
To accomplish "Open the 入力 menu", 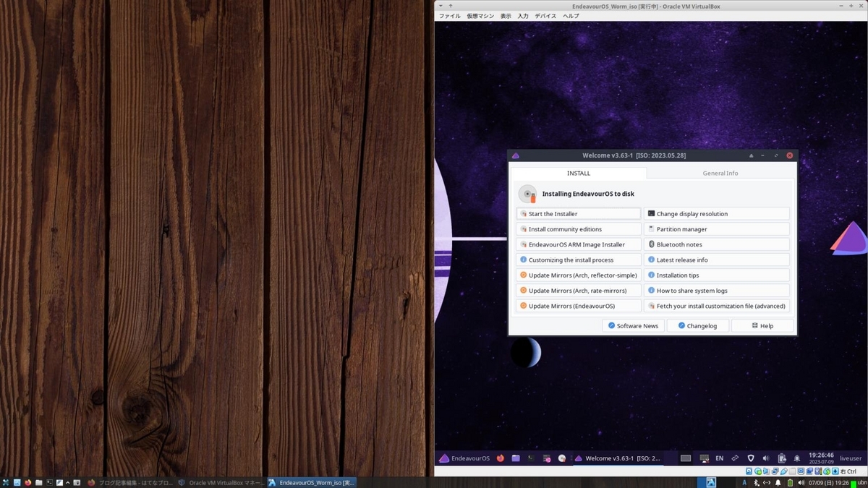I will tap(523, 16).
